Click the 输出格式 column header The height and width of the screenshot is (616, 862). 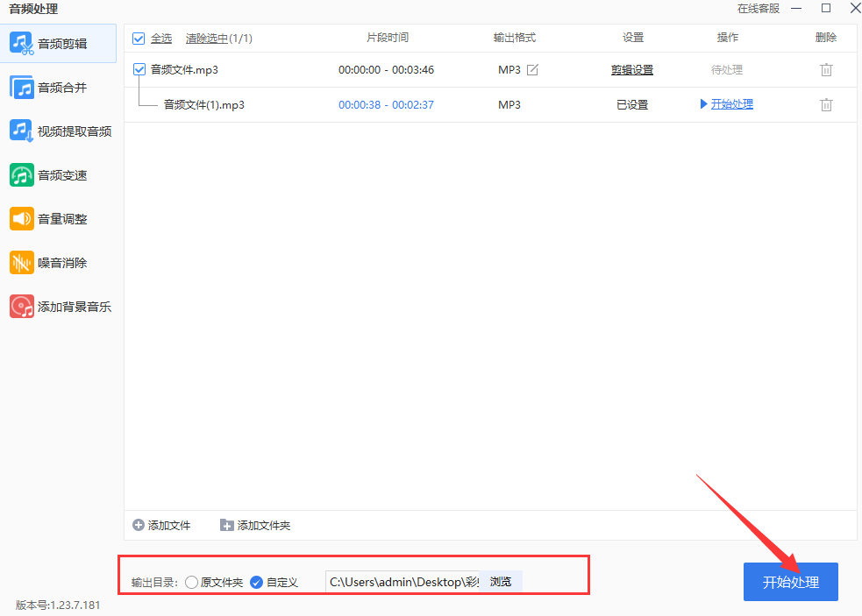pyautogui.click(x=515, y=38)
